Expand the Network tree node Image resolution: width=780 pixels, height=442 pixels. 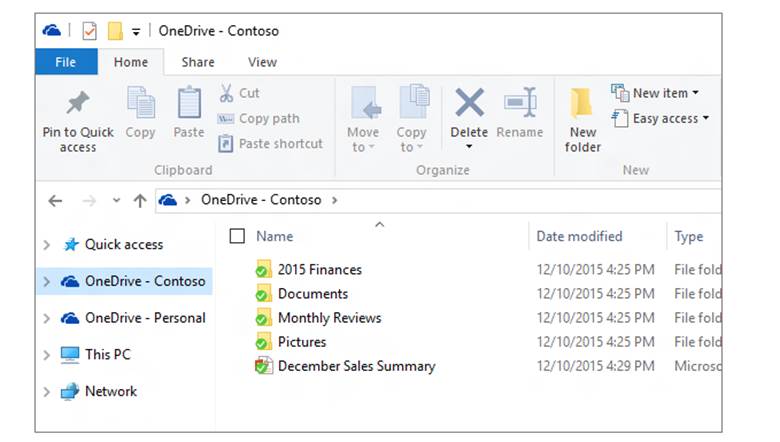point(47,392)
